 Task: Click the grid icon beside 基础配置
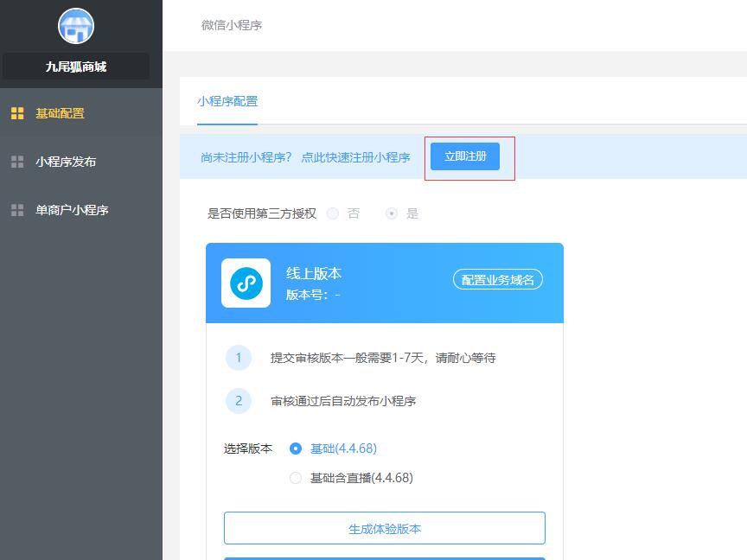(17, 113)
